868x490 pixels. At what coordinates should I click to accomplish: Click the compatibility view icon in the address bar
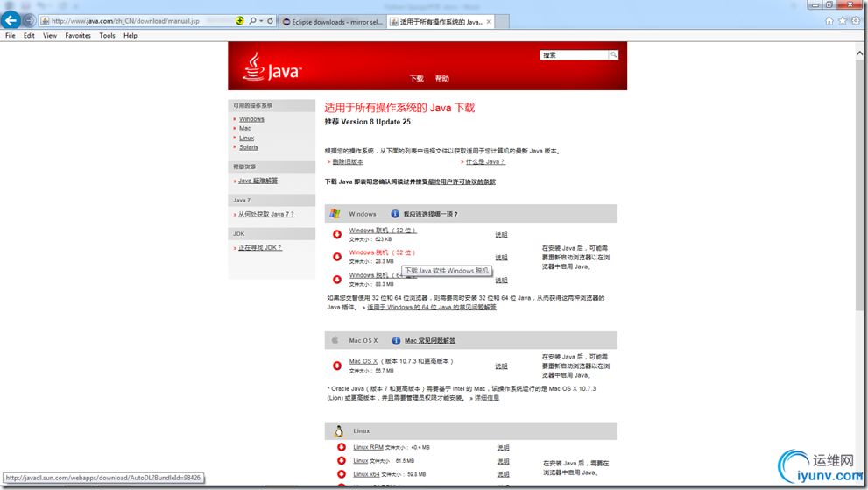[x=240, y=20]
